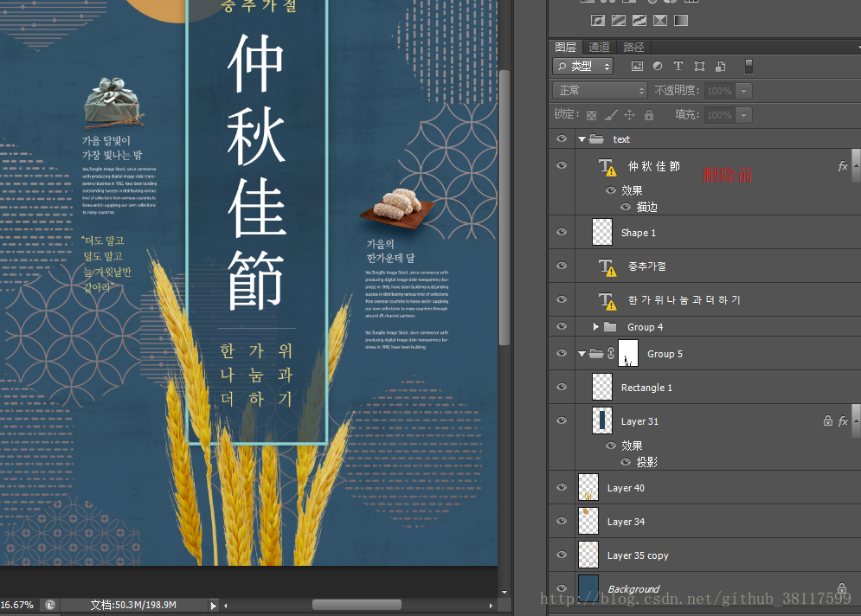Click the canvas vertical scrollbar thumb
This screenshot has height=616, width=861.
pyautogui.click(x=504, y=208)
